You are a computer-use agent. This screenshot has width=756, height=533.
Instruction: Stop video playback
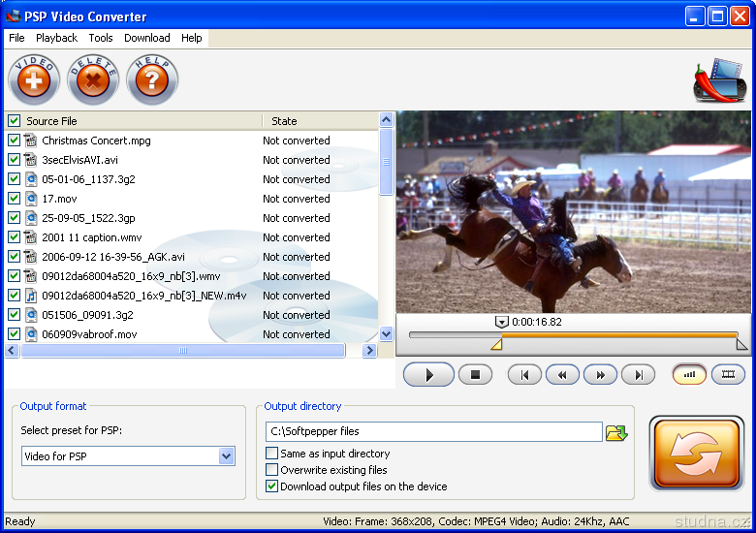pyautogui.click(x=475, y=375)
